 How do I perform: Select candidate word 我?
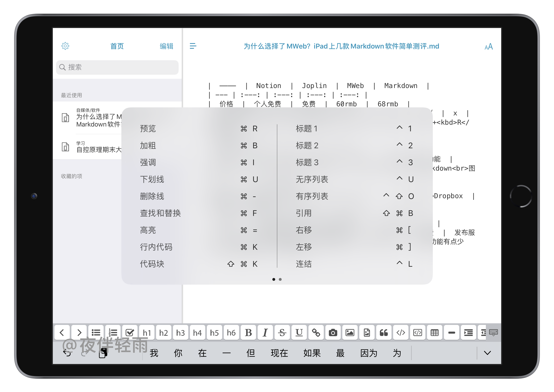(154, 353)
